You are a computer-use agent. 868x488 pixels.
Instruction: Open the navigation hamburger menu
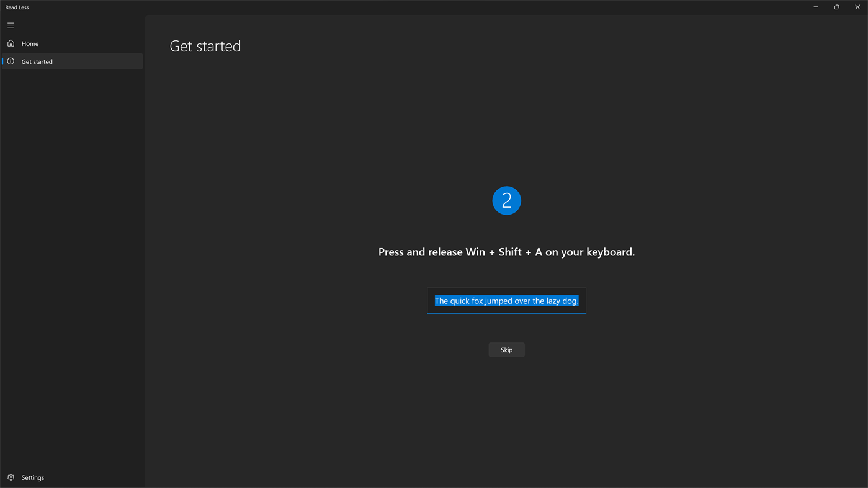9,24
